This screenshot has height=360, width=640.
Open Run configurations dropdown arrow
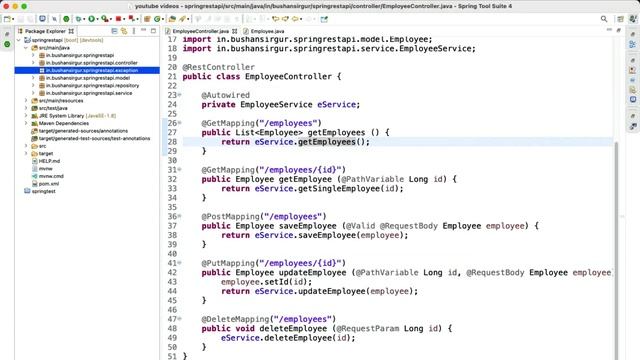(x=97, y=19)
